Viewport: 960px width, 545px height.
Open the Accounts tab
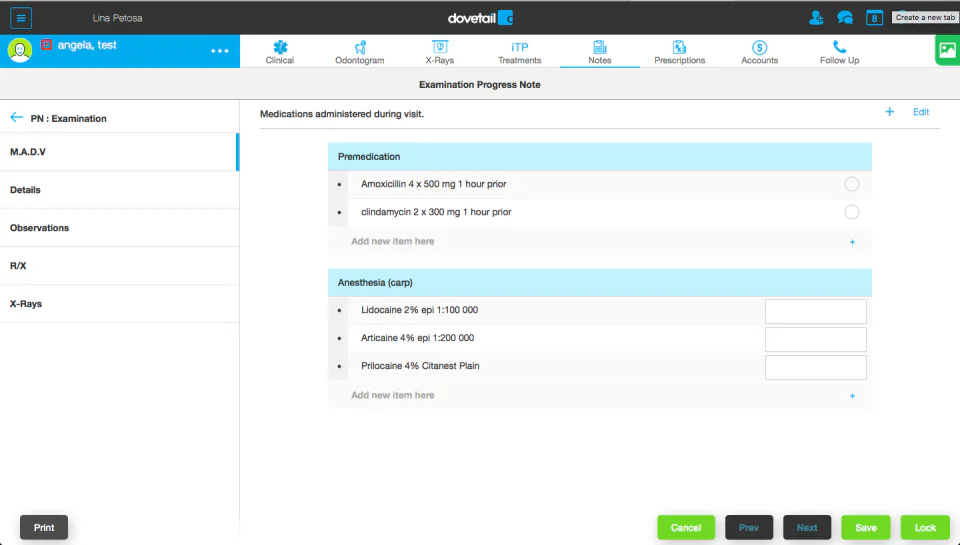(760, 51)
